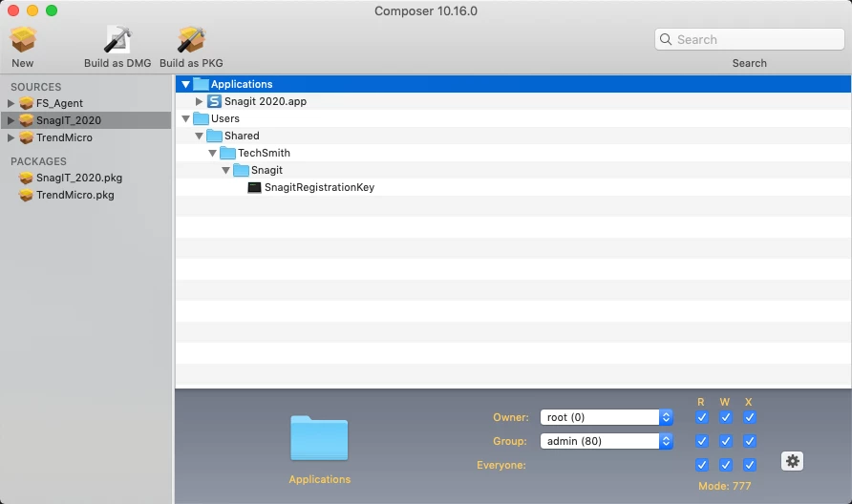The image size is (852, 504).
Task: Open the Owner dropdown showing root (0)
Action: (x=607, y=417)
